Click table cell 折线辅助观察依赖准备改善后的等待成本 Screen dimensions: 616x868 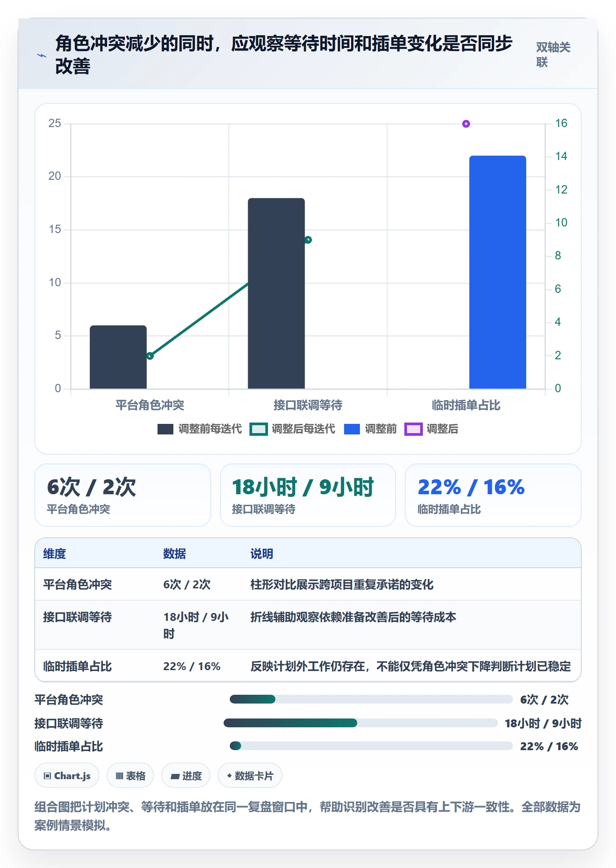(353, 617)
